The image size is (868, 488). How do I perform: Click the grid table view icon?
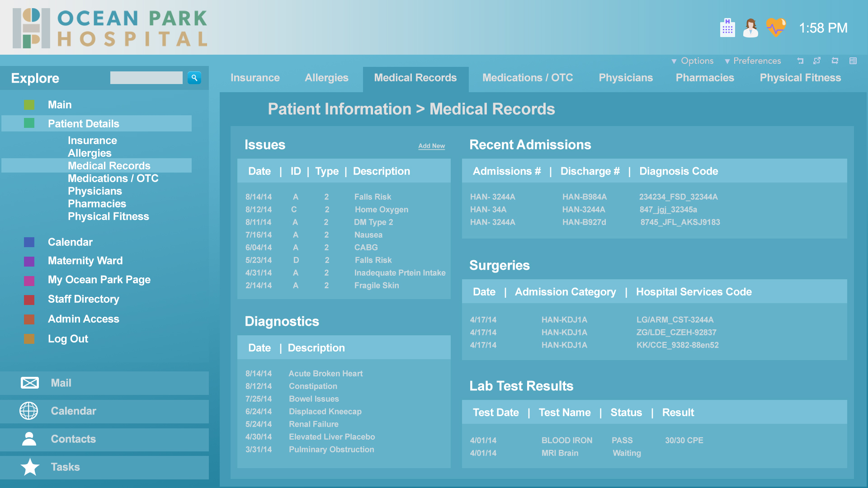[853, 61]
